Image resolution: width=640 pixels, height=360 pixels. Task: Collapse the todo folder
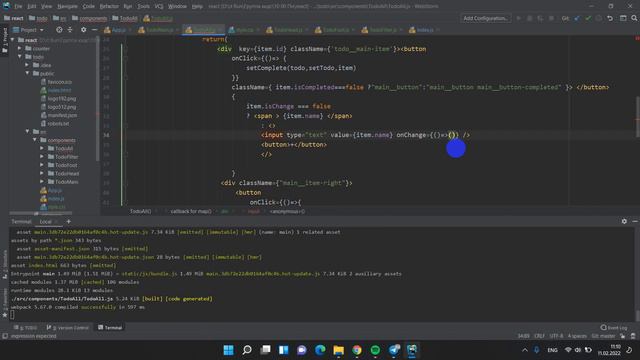[x=20, y=57]
